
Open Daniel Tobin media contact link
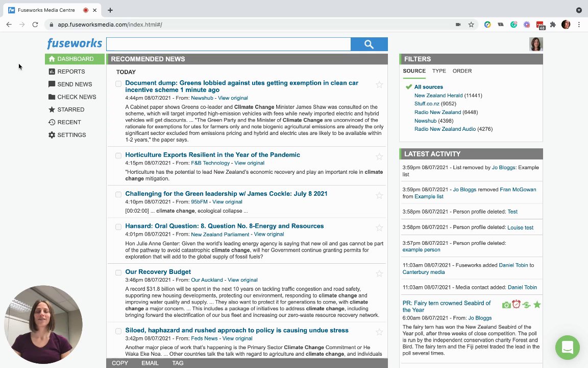click(x=522, y=287)
